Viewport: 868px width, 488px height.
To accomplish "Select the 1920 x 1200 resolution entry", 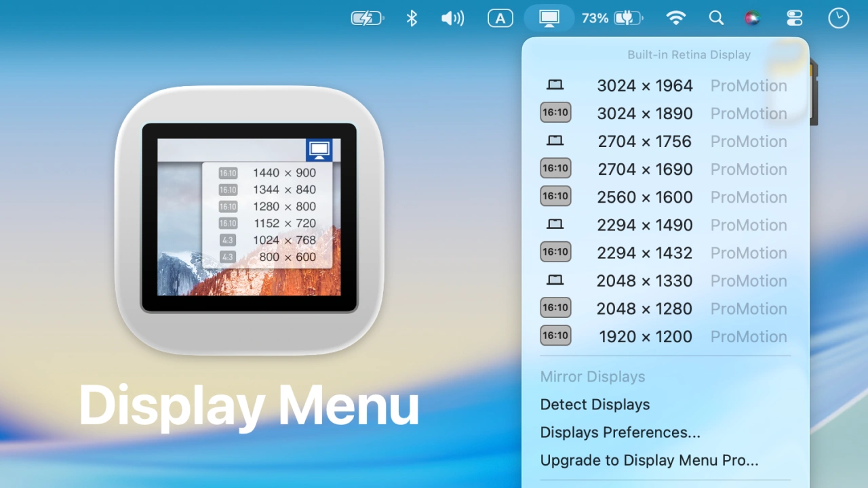I will click(644, 336).
